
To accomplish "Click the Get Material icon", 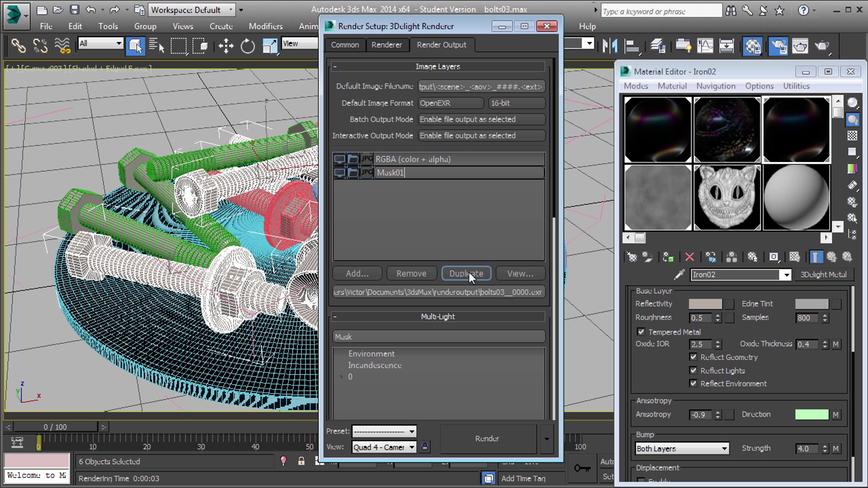I will 632,257.
